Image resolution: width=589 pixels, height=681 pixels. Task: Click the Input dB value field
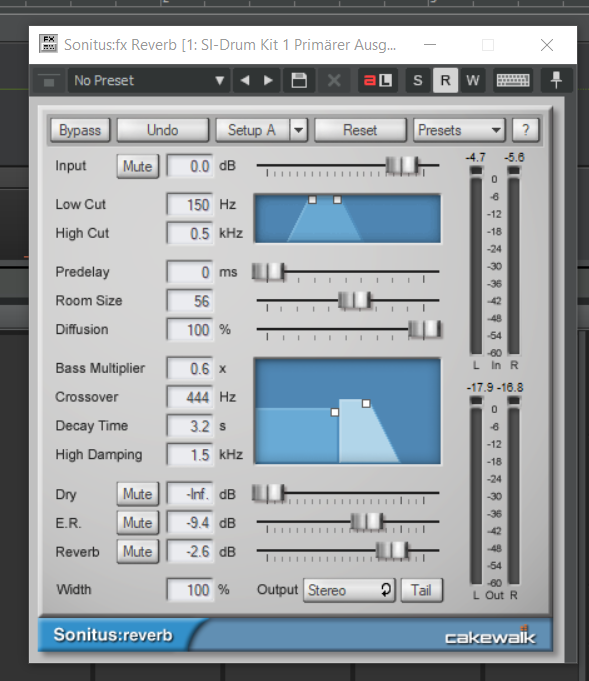click(x=190, y=166)
